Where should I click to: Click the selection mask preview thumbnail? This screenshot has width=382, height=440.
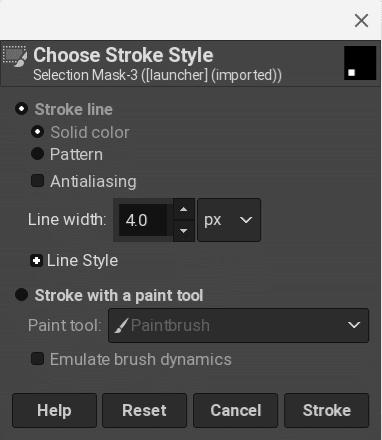360,63
